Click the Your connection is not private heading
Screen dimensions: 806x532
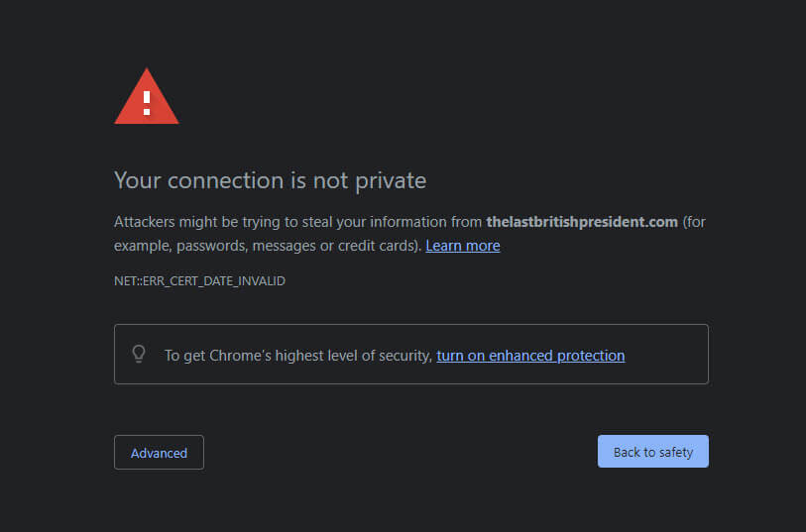click(270, 180)
